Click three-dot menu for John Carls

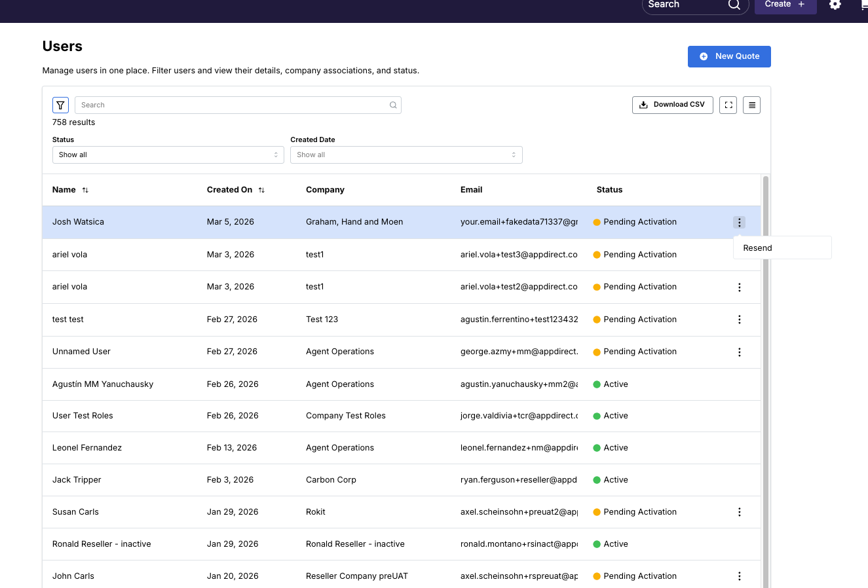(x=739, y=576)
